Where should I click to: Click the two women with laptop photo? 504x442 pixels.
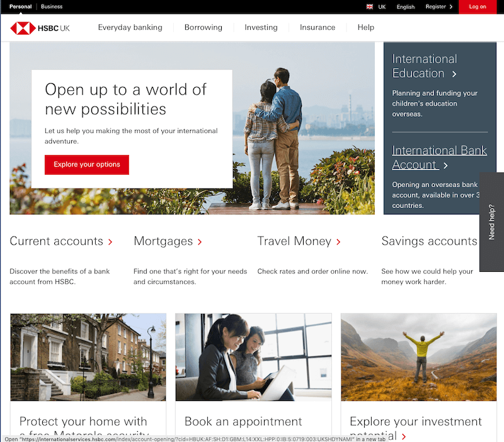click(x=253, y=357)
